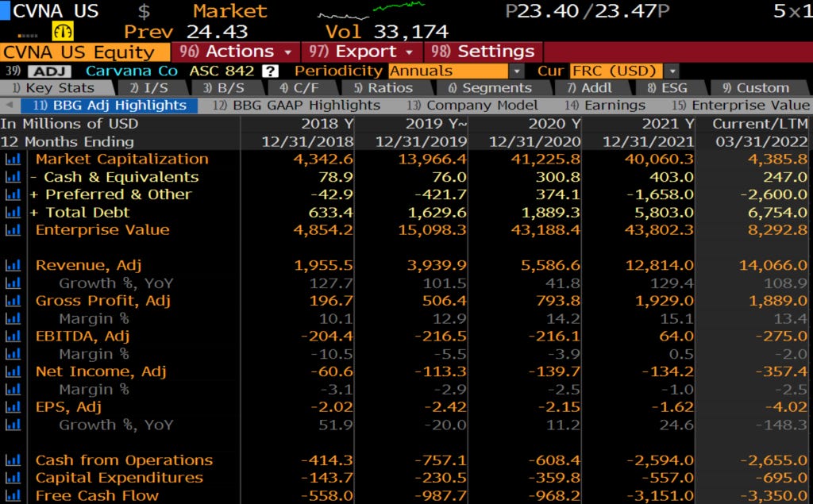Open chart icon for EPS, Adj row
The image size is (813, 504).
[x=13, y=406]
